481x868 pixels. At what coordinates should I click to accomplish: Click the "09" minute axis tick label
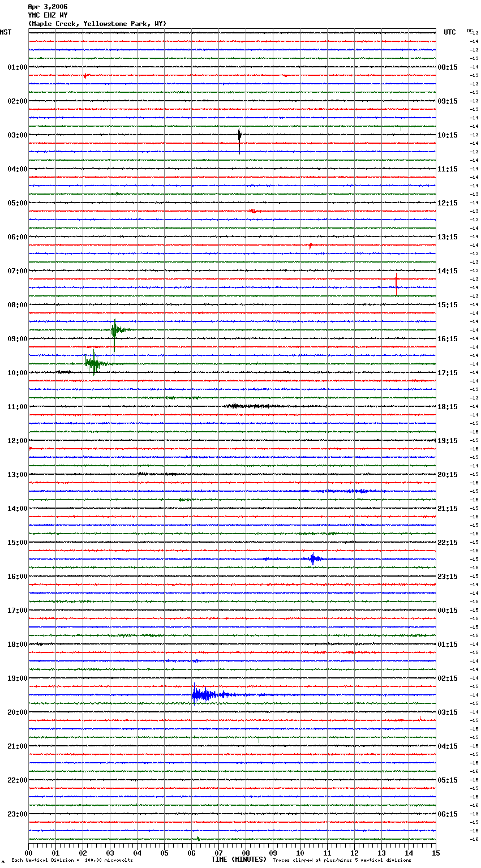point(273,853)
